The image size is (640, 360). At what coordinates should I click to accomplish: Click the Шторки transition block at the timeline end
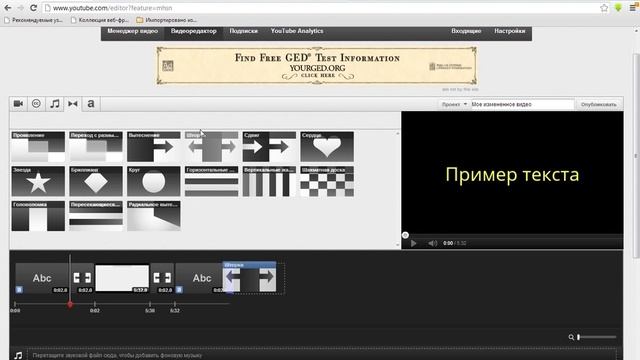coord(249,277)
